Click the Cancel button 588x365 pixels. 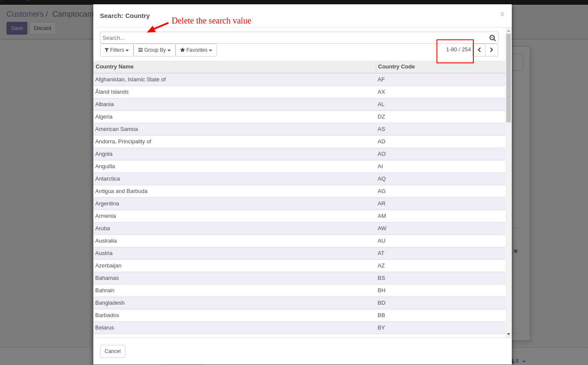(113, 351)
